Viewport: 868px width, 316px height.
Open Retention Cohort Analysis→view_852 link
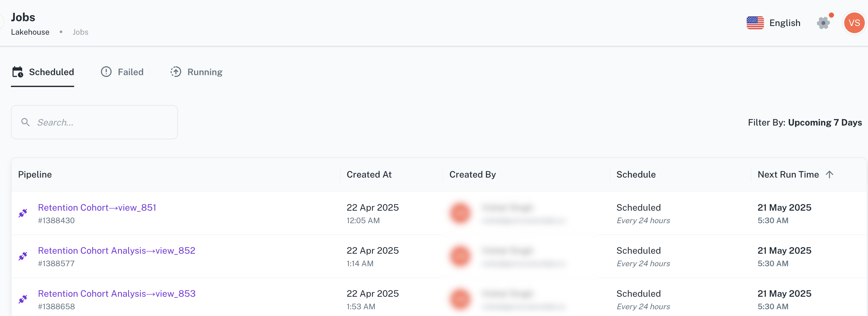pos(117,250)
